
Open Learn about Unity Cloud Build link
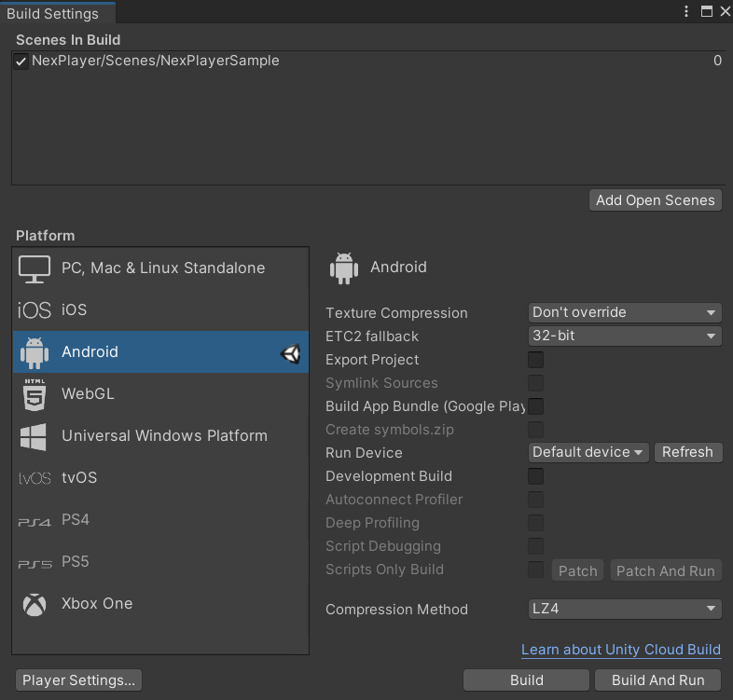(621, 650)
